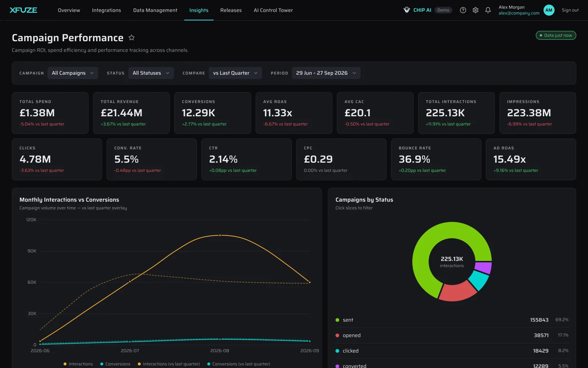
Task: Favorite Campaign Performance with the star icon
Action: click(x=132, y=38)
